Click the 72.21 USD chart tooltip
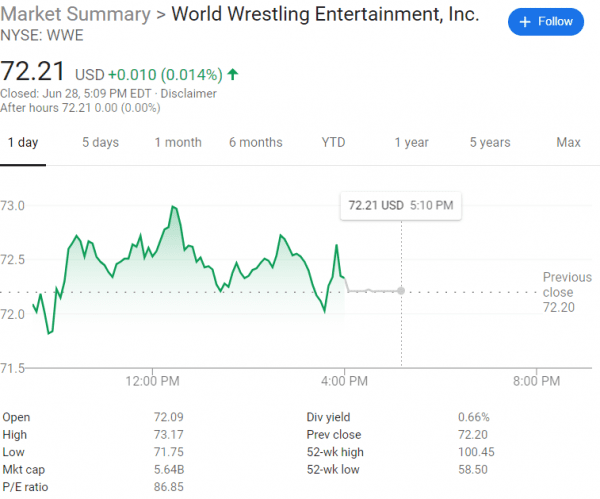The image size is (600, 499). click(x=400, y=205)
